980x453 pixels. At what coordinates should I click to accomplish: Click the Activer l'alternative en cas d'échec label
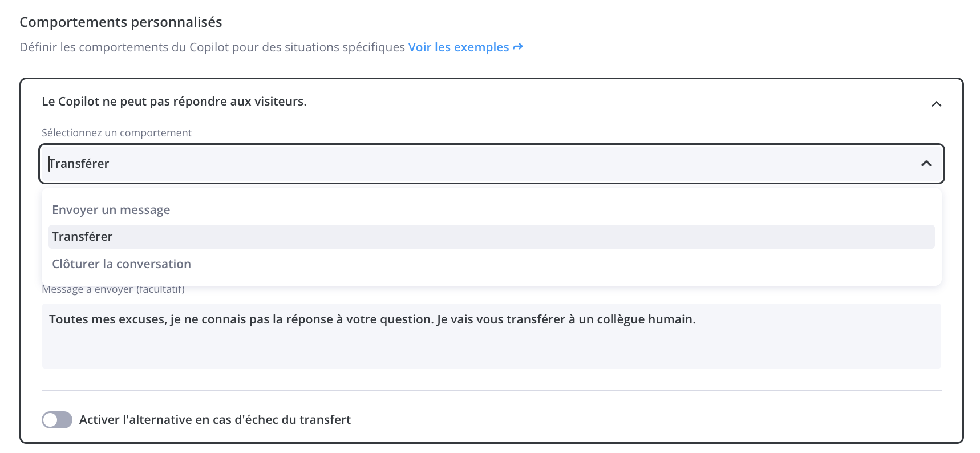[215, 420]
